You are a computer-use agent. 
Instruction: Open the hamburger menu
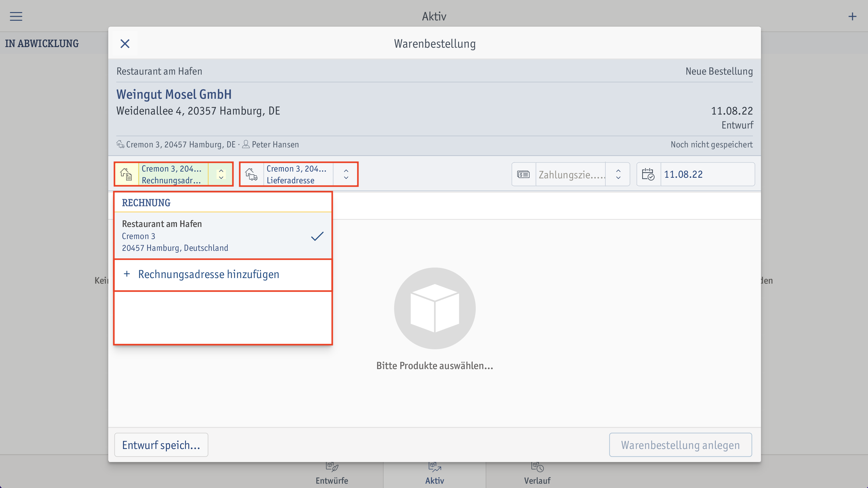coord(16,16)
